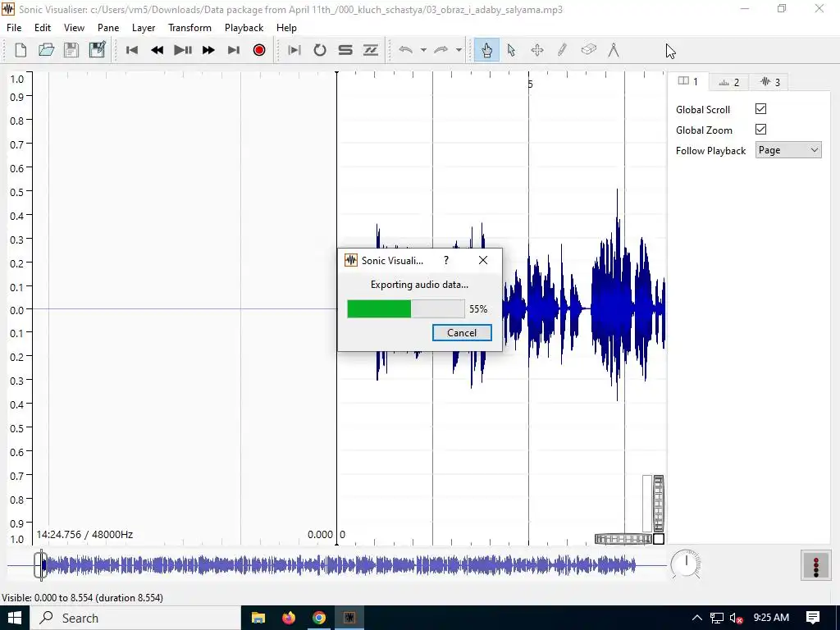The image size is (840, 630).
Task: Click the reset zoom square button
Action: coord(659,539)
